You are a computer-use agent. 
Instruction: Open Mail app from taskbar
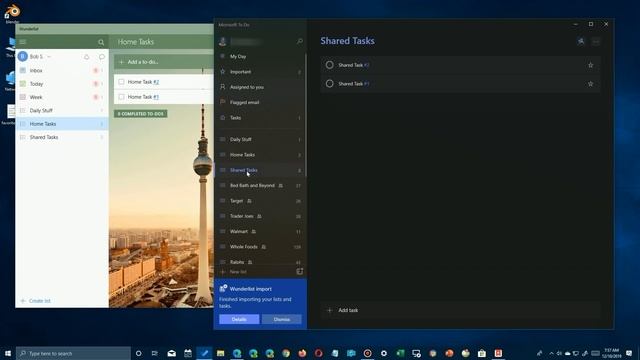(x=171, y=353)
